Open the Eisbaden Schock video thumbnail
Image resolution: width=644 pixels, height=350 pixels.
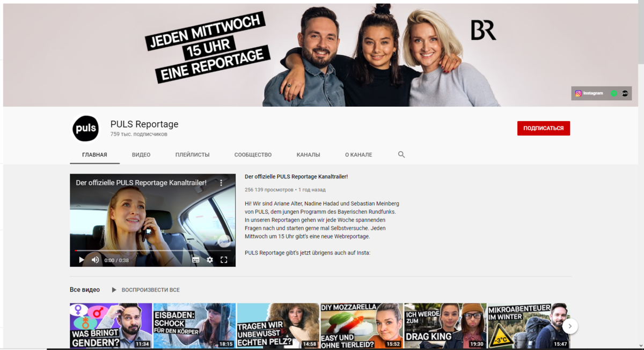[x=194, y=326]
